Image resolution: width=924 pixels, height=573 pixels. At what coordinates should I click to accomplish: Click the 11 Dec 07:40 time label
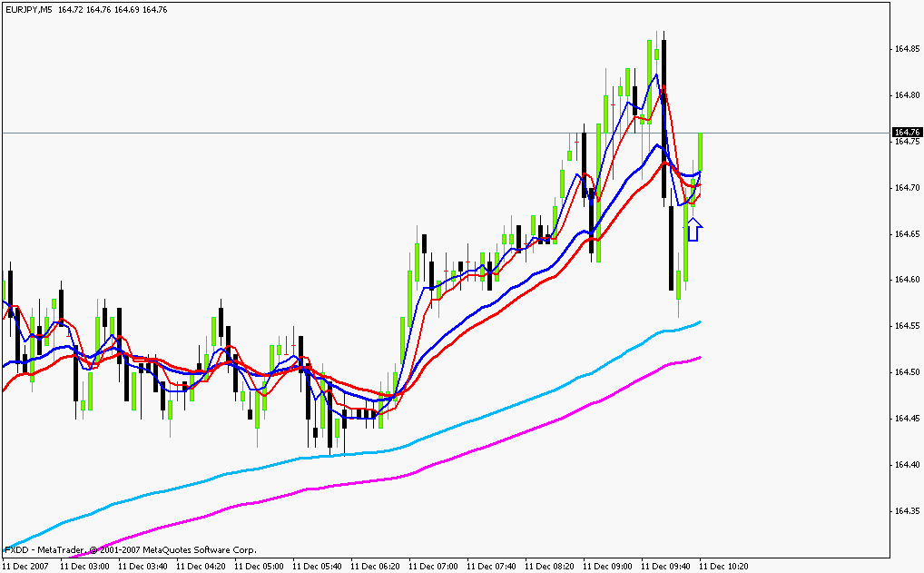click(x=491, y=567)
